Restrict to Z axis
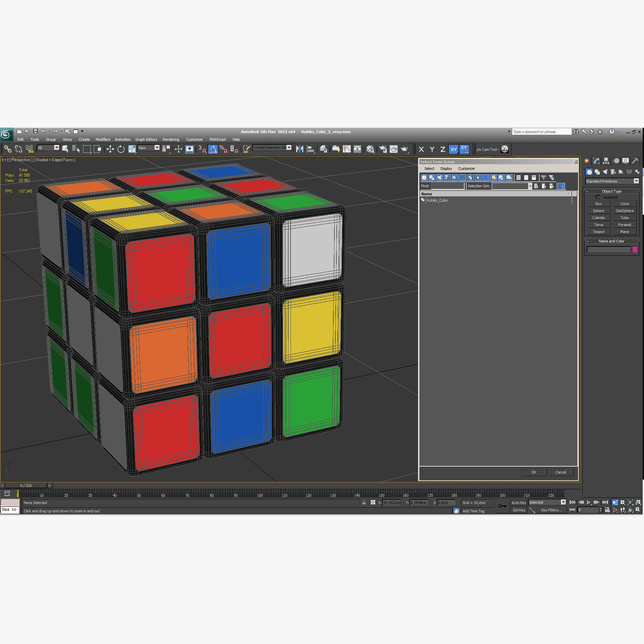This screenshot has width=644, height=644. point(443,149)
